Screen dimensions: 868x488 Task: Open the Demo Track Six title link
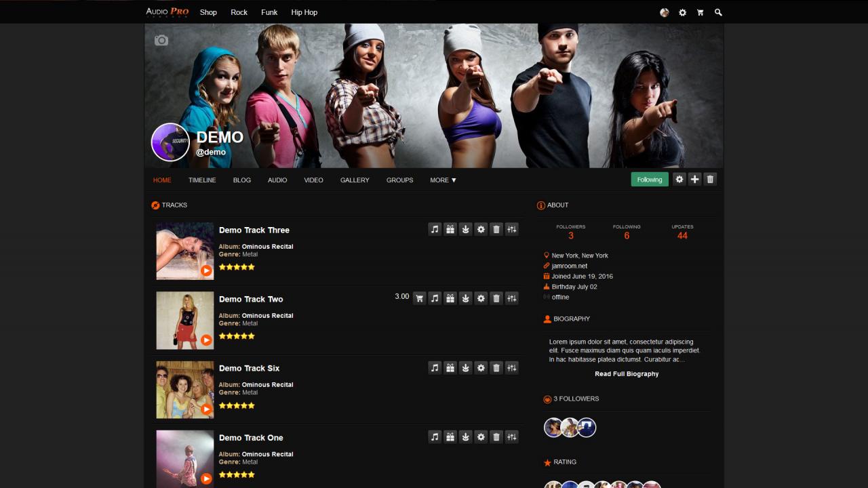click(x=250, y=369)
